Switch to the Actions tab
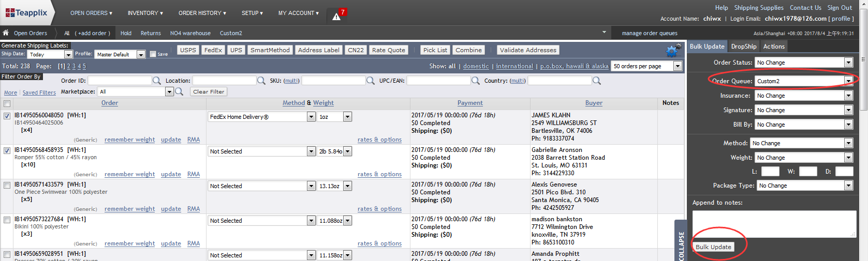 774,47
